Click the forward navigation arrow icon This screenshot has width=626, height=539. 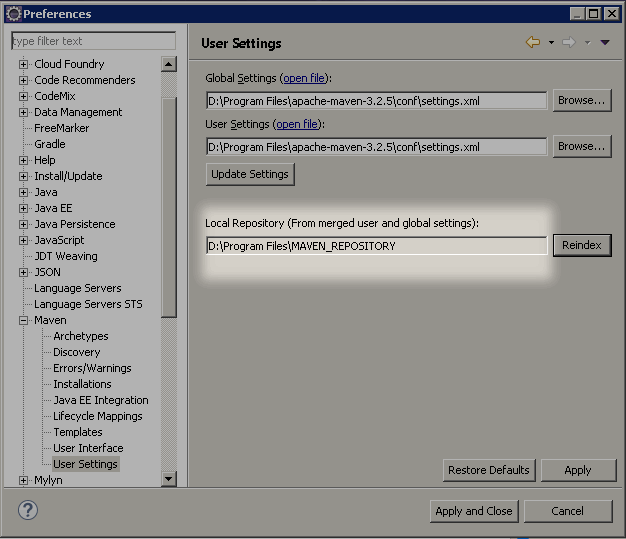569,43
